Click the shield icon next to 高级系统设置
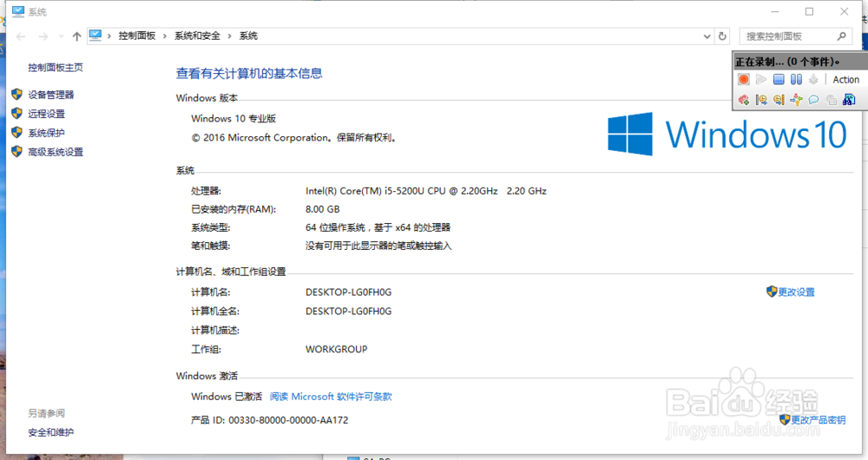This screenshot has height=460, width=868. point(16,151)
